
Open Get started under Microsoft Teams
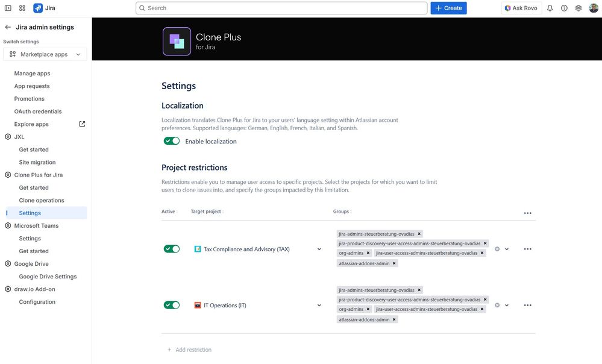click(34, 251)
